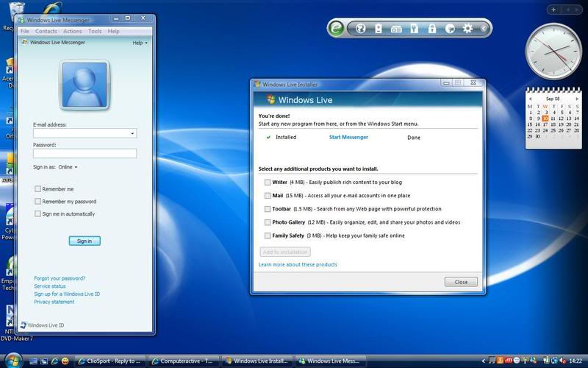The image size is (588, 368).
Task: Click the Start Messenger link
Action: point(348,137)
